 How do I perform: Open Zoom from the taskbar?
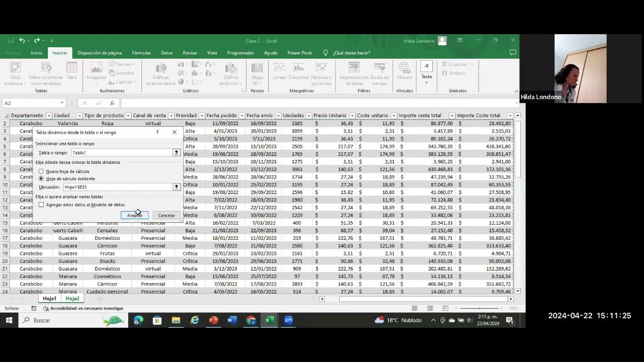(x=288, y=320)
